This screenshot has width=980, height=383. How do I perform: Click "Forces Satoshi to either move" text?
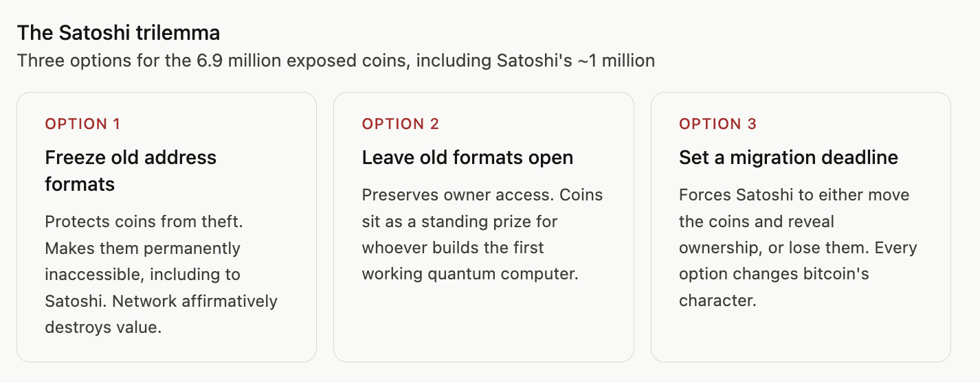pos(794,195)
